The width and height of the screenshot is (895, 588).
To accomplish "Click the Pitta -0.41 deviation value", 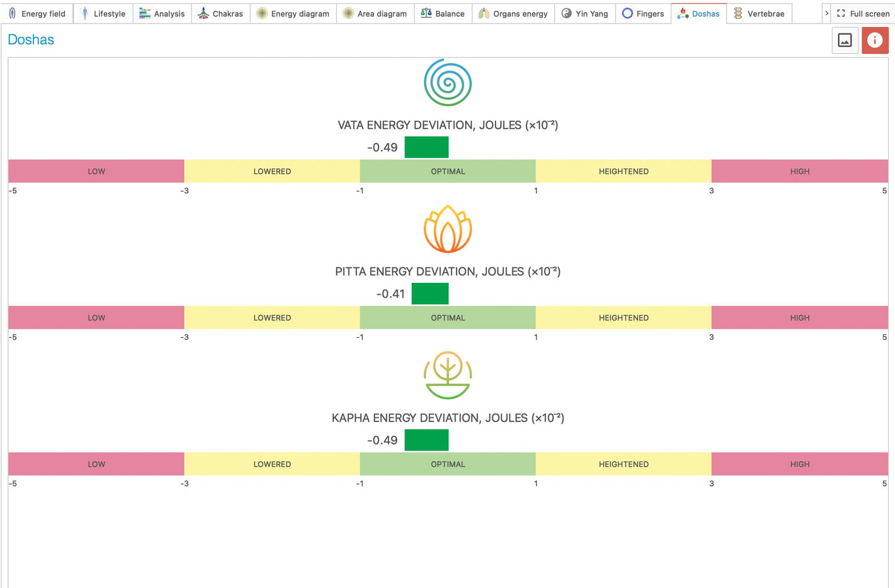I will [390, 294].
